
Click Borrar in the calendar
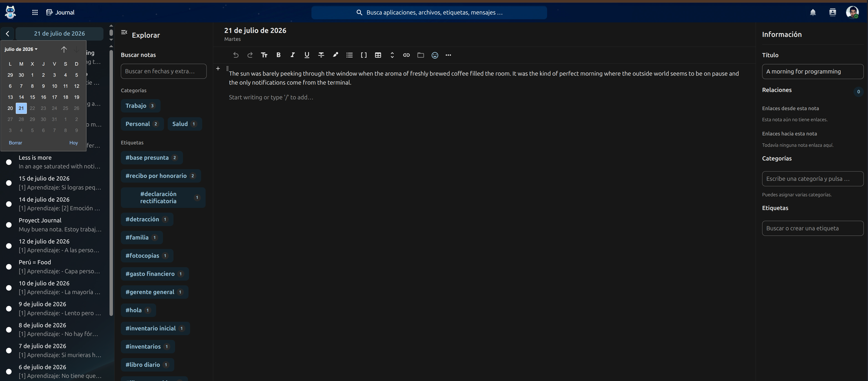[x=16, y=143]
